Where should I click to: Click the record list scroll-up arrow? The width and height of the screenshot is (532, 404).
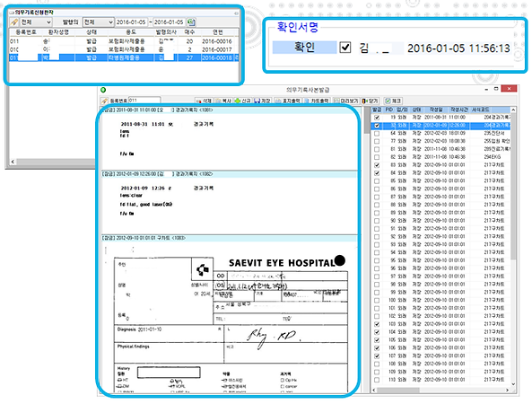513,110
